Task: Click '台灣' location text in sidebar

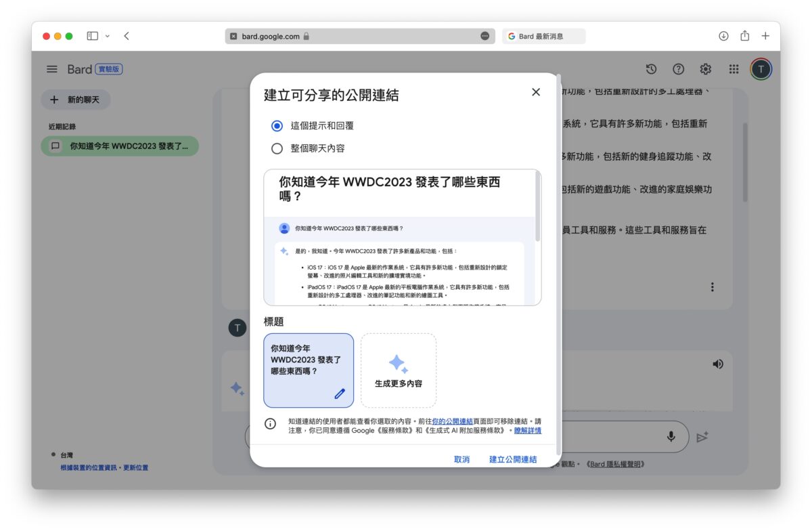Action: 66,455
